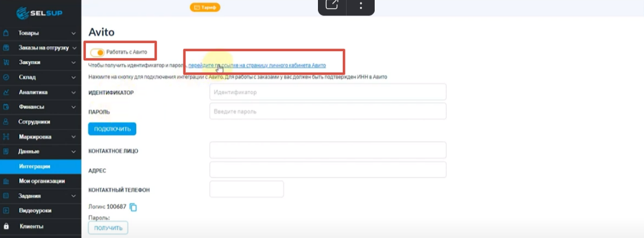The width and height of the screenshot is (644, 238).
Task: Click the Сотрудники person icon
Action: (x=6, y=122)
